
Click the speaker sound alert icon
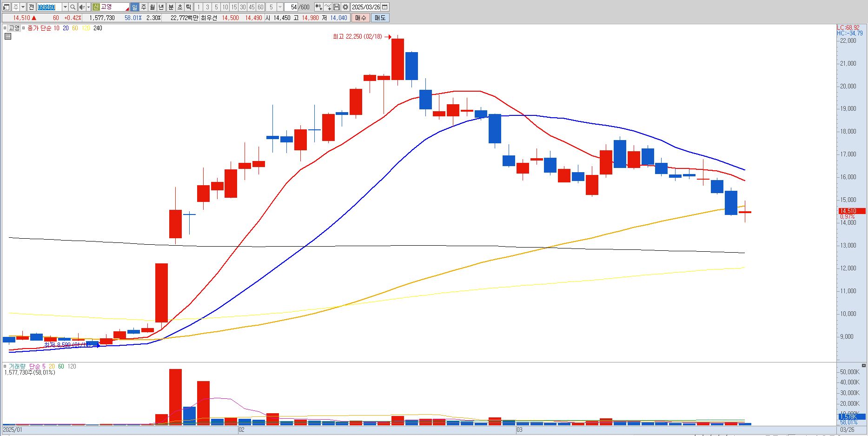tap(82, 7)
